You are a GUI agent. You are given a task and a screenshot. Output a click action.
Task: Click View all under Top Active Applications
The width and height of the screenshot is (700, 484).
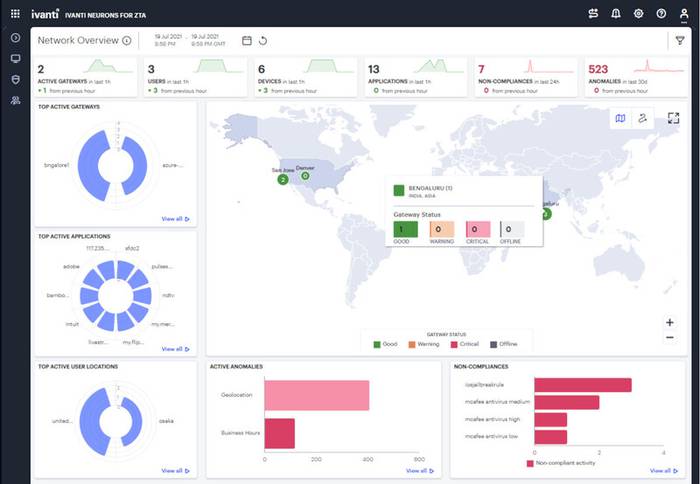coord(175,349)
